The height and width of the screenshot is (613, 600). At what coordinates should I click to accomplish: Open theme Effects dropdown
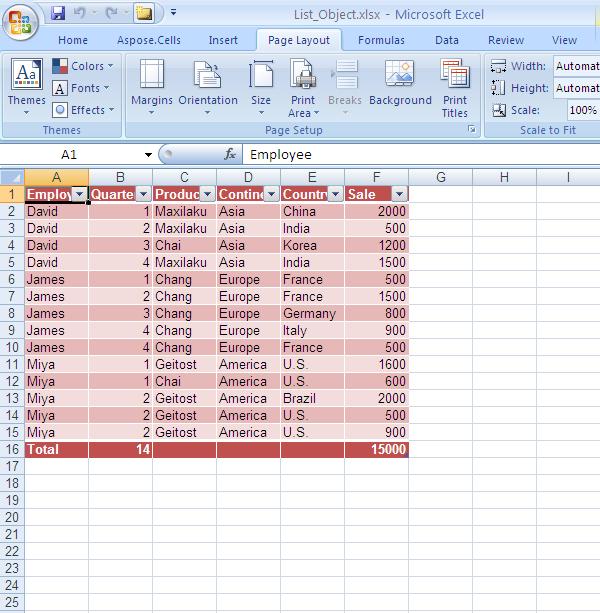coord(83,110)
